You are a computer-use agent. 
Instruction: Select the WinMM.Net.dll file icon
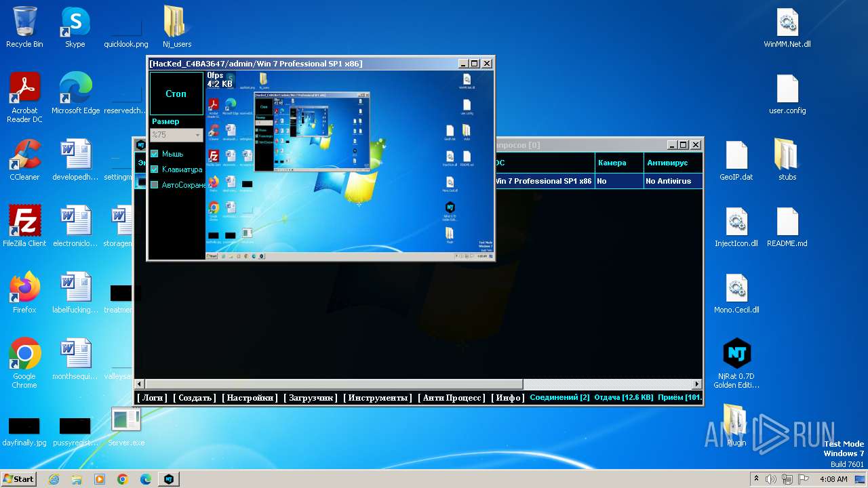tap(787, 27)
